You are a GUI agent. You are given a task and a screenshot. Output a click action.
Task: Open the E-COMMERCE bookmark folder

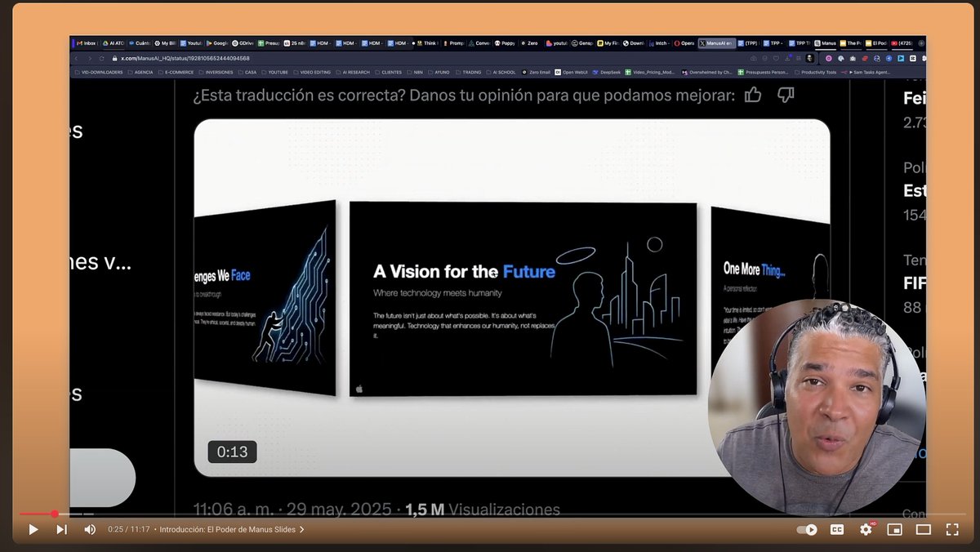pyautogui.click(x=176, y=72)
